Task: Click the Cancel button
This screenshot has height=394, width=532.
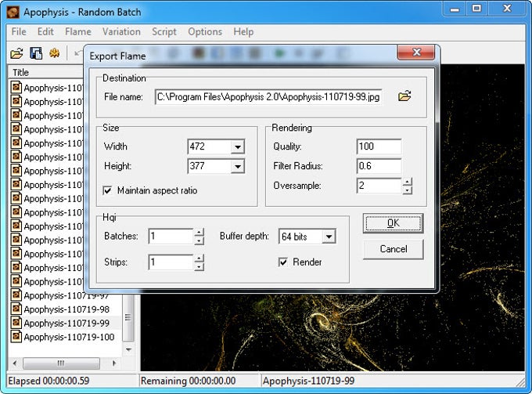Action: tap(394, 249)
